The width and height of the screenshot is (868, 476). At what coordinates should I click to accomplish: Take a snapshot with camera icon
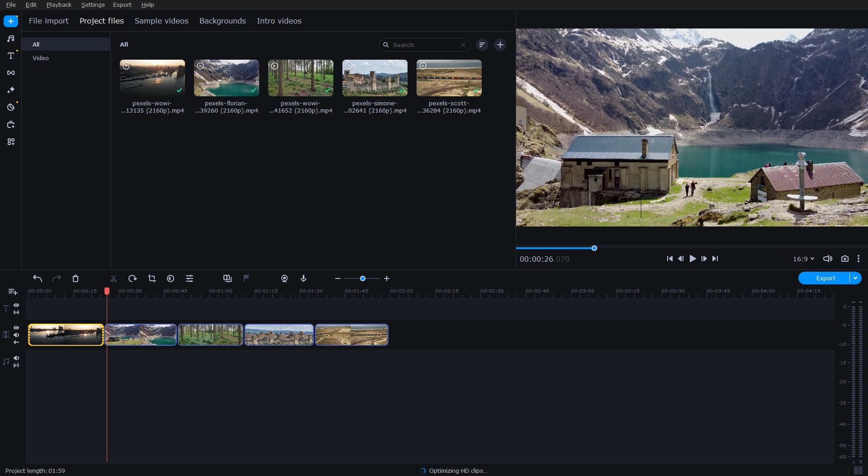point(844,259)
